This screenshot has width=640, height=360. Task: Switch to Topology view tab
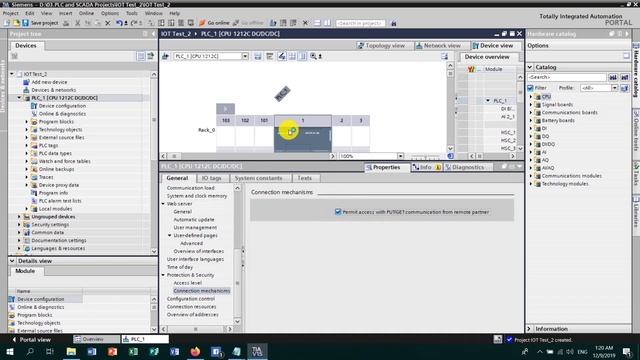click(x=381, y=46)
